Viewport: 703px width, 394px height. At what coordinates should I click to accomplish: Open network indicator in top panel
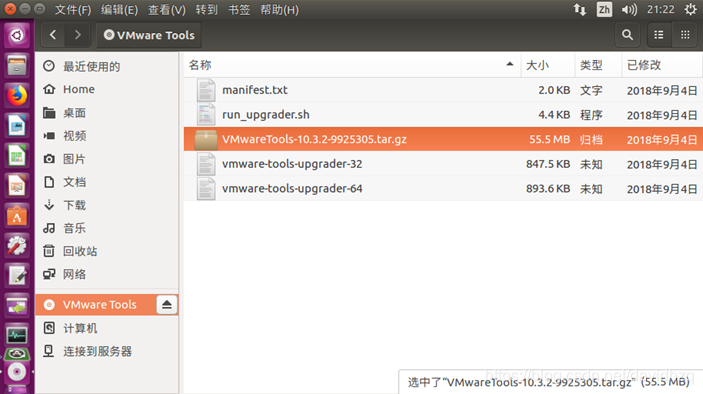pyautogui.click(x=580, y=9)
